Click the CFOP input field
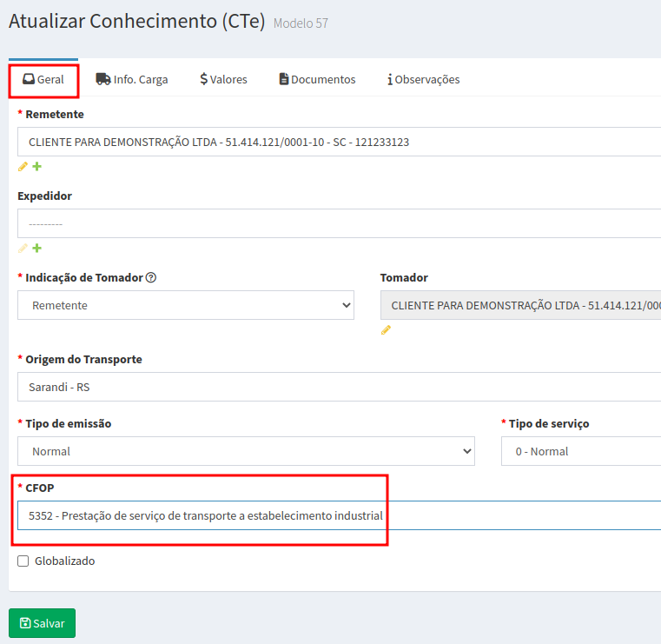 coord(339,516)
